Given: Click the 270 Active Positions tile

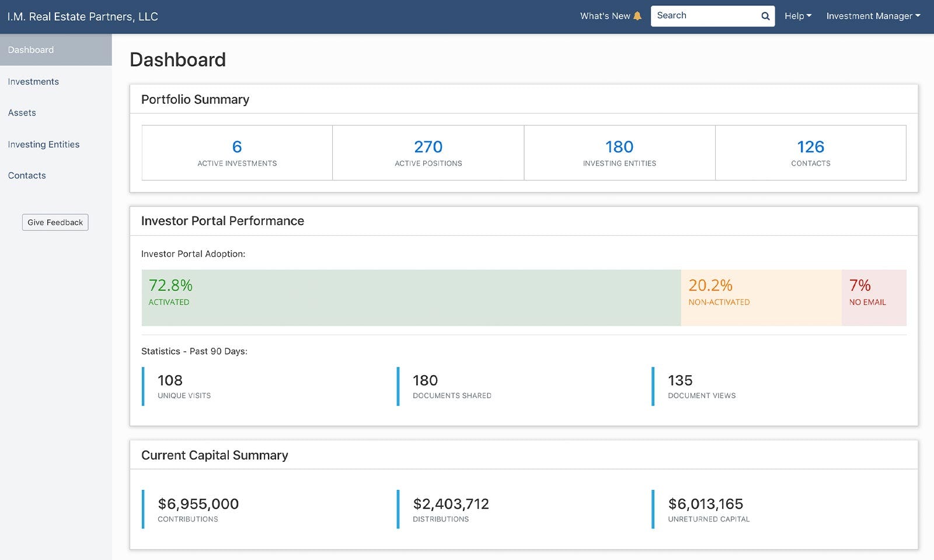Looking at the screenshot, I should [428, 153].
